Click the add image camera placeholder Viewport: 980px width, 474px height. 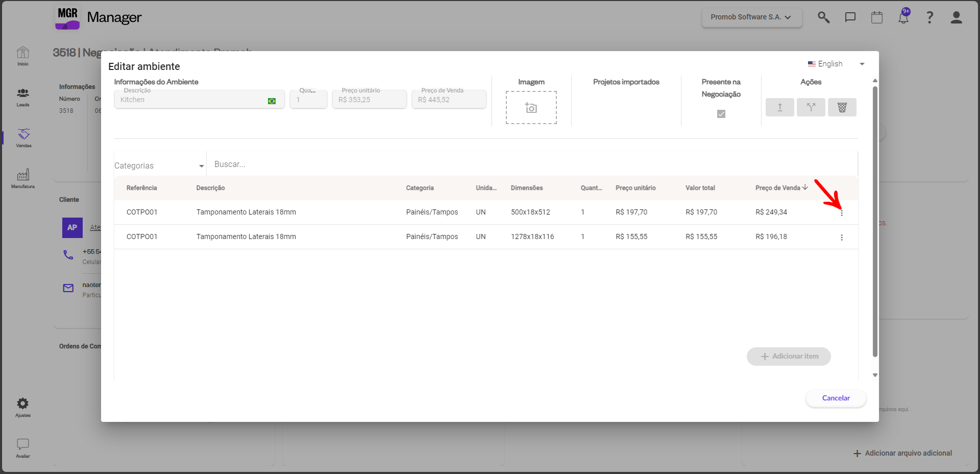(x=531, y=108)
